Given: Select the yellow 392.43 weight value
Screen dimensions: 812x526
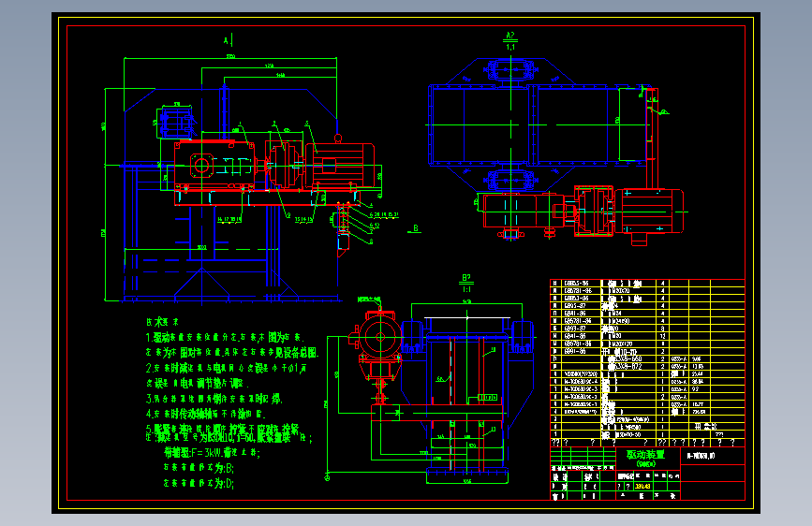Looking at the screenshot, I should click(x=642, y=487).
